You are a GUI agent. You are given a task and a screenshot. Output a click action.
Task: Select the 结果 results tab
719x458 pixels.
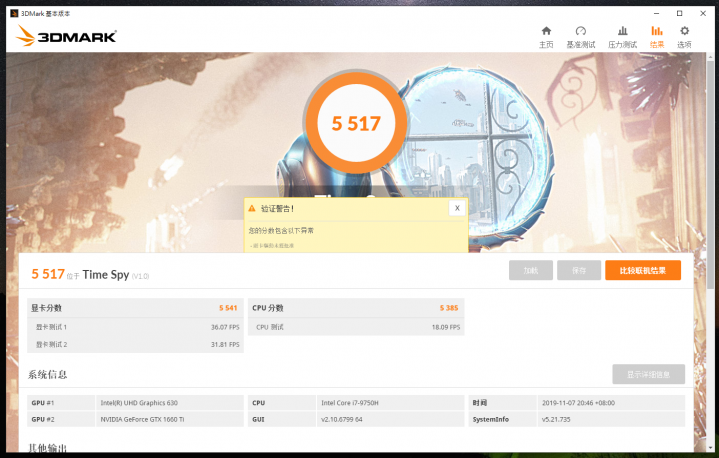coord(657,37)
